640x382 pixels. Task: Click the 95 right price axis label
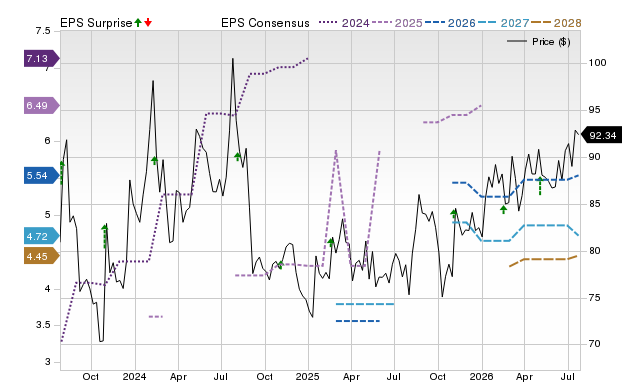pyautogui.click(x=594, y=110)
